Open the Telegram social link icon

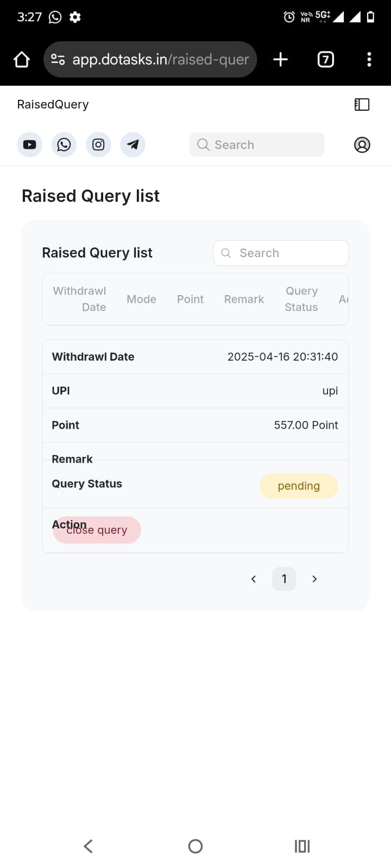133,145
